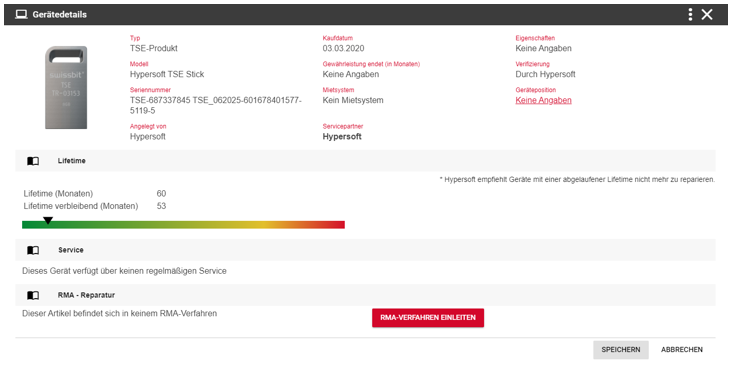Collapse the Service section header
Image resolution: width=734 pixels, height=376 pixels.
pyautogui.click(x=365, y=250)
